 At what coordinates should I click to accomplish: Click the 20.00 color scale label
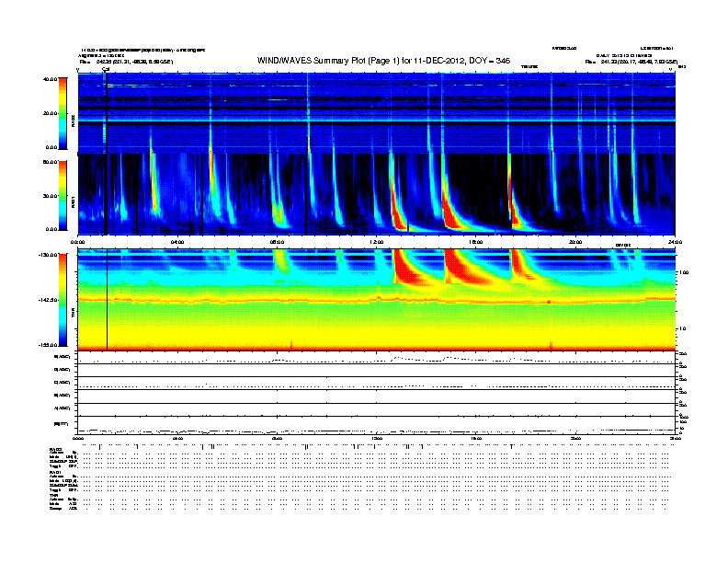point(50,113)
